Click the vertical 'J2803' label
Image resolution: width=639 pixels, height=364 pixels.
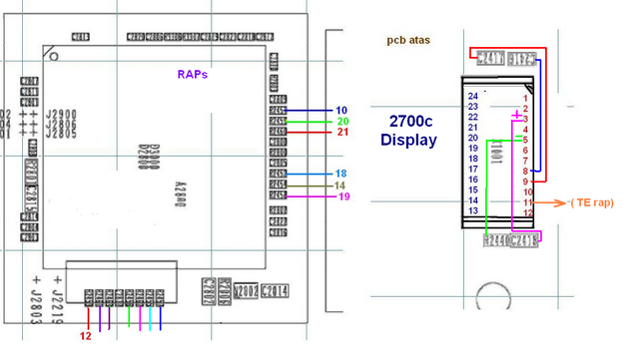point(36,307)
